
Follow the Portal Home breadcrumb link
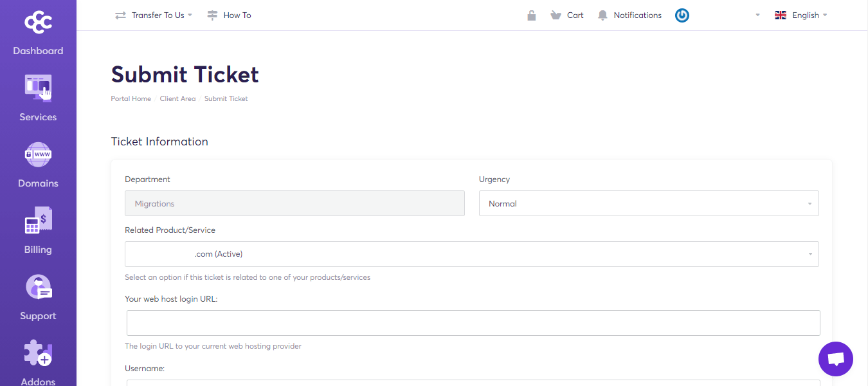(x=131, y=98)
